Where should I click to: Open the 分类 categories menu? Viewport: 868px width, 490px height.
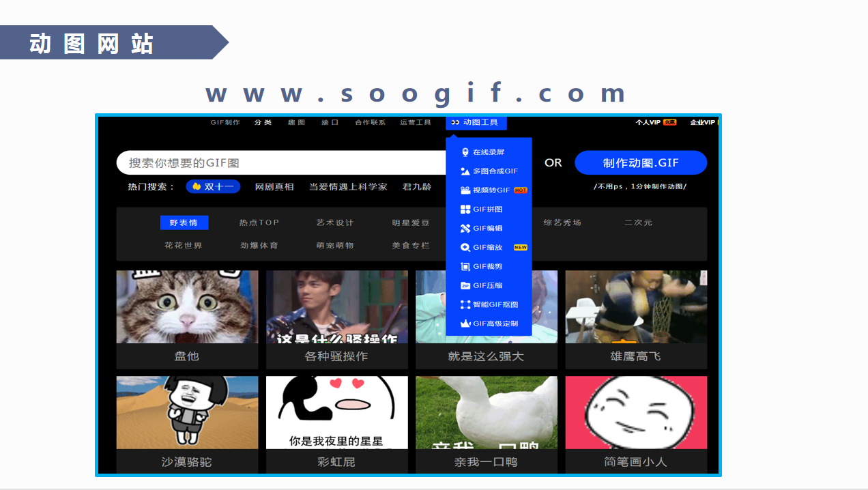[263, 122]
